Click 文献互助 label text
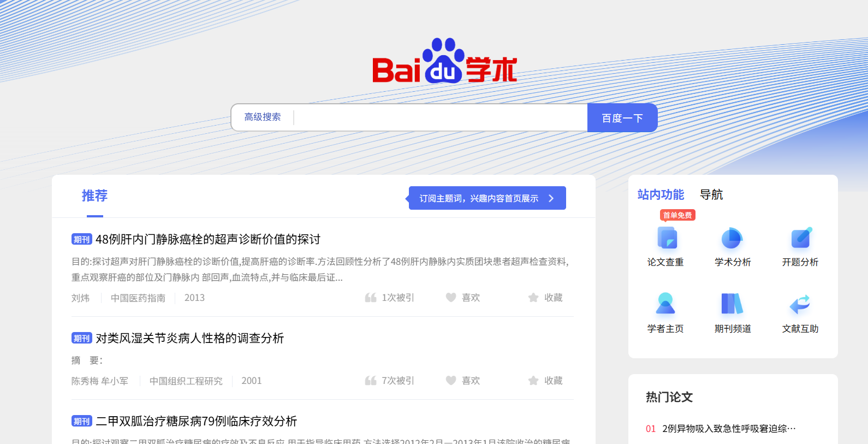 800,329
